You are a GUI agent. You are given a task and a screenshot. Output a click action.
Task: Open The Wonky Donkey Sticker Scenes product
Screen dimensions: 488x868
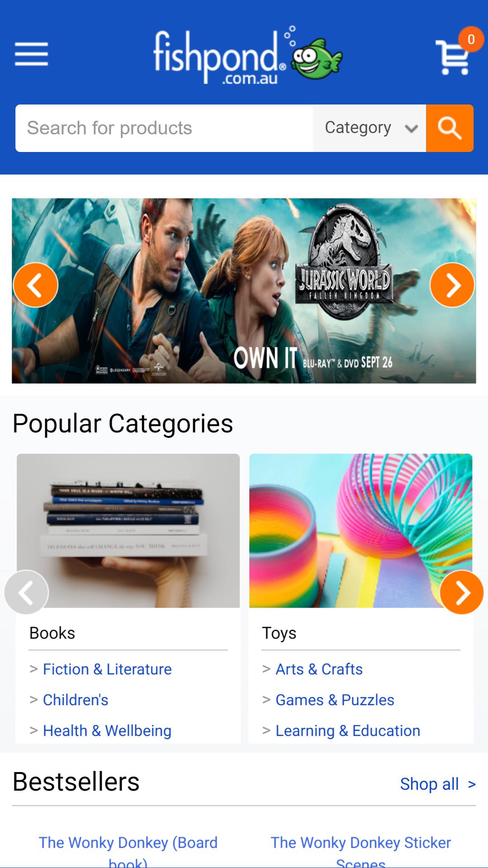point(361,851)
